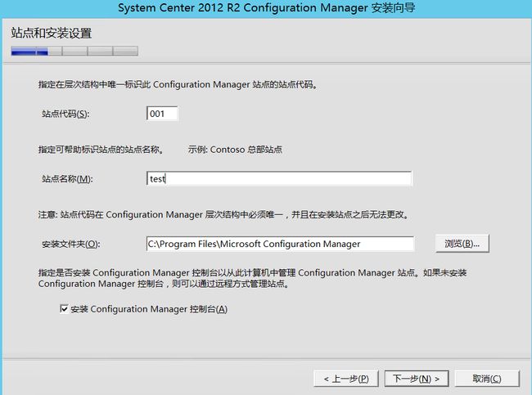Click the 站点名称(M): label

(67, 179)
